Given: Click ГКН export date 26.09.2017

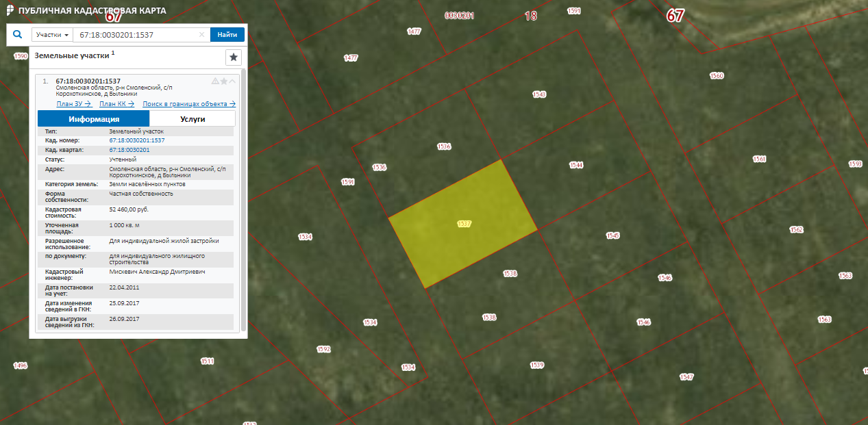Looking at the screenshot, I should click(x=124, y=319).
